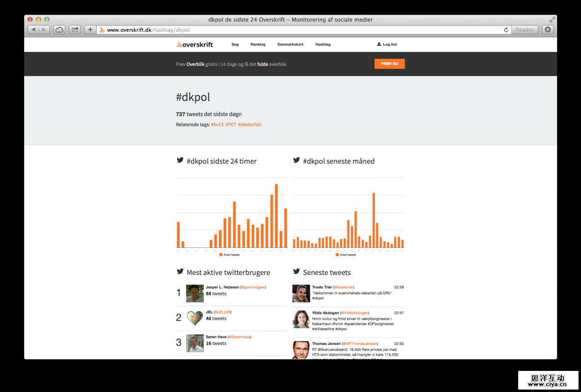Go back with the Safari back arrow

[x=33, y=29]
